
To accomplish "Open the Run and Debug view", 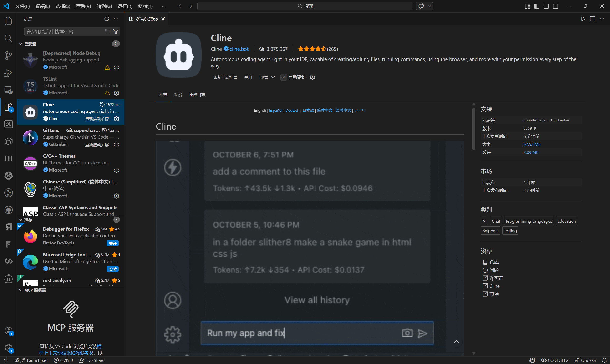I will [x=8, y=73].
